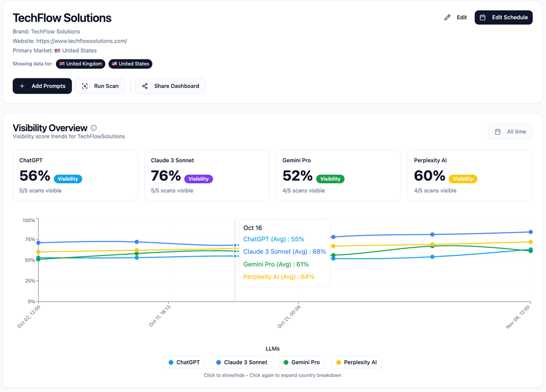This screenshot has height=392, width=546.
Task: Click the Run Scan refresh icon
Action: 85,86
